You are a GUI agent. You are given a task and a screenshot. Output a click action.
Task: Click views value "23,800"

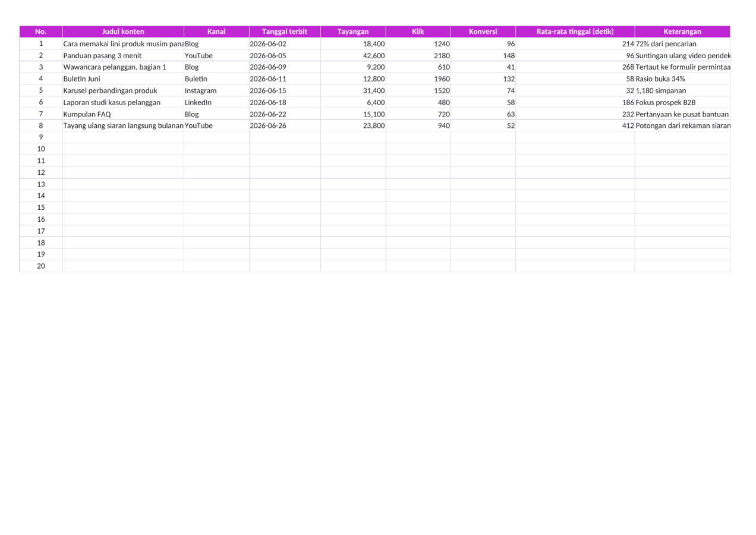(353, 125)
